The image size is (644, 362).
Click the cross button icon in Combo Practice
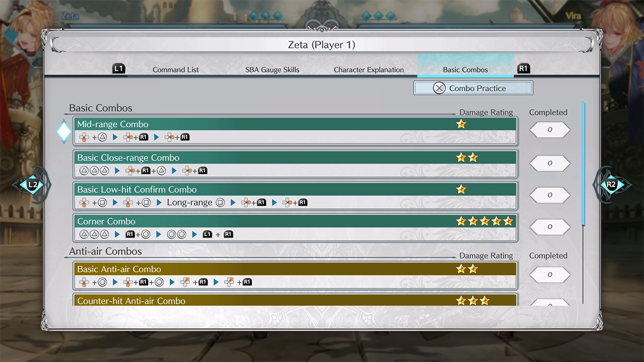[x=439, y=88]
